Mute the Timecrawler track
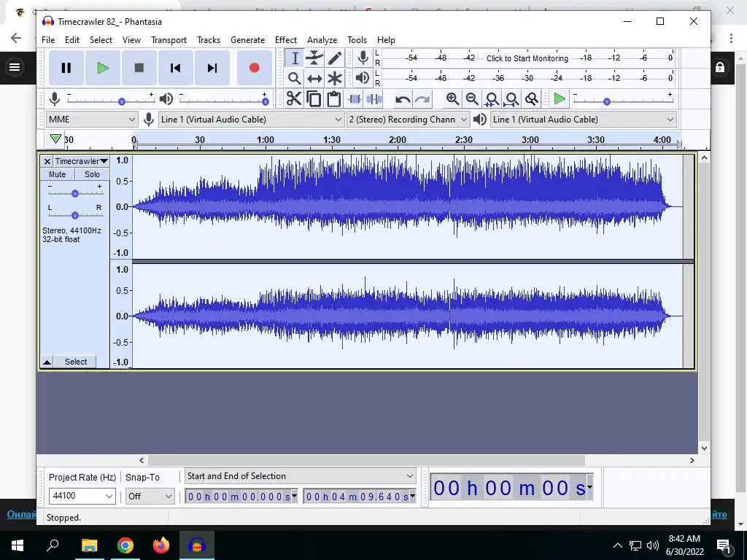 (57, 174)
